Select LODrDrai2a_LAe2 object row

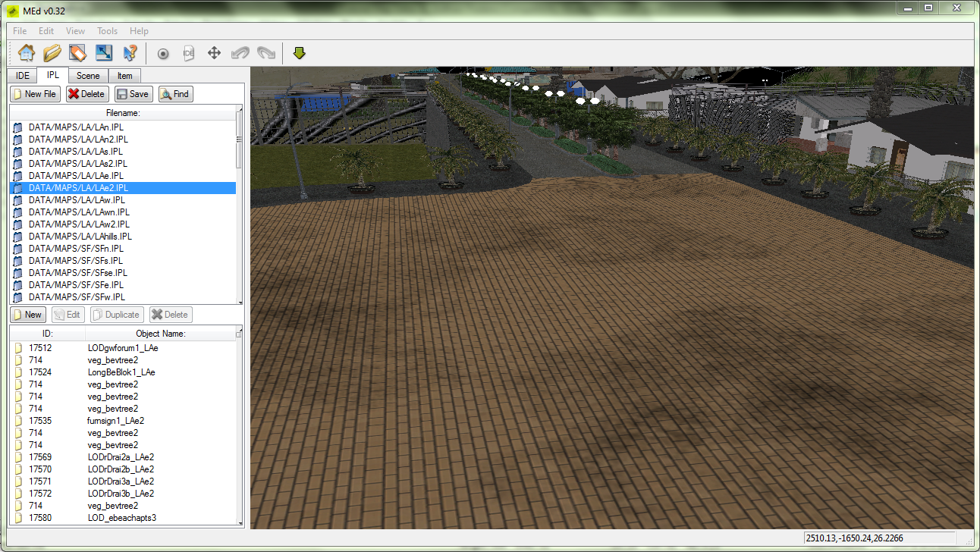point(123,457)
